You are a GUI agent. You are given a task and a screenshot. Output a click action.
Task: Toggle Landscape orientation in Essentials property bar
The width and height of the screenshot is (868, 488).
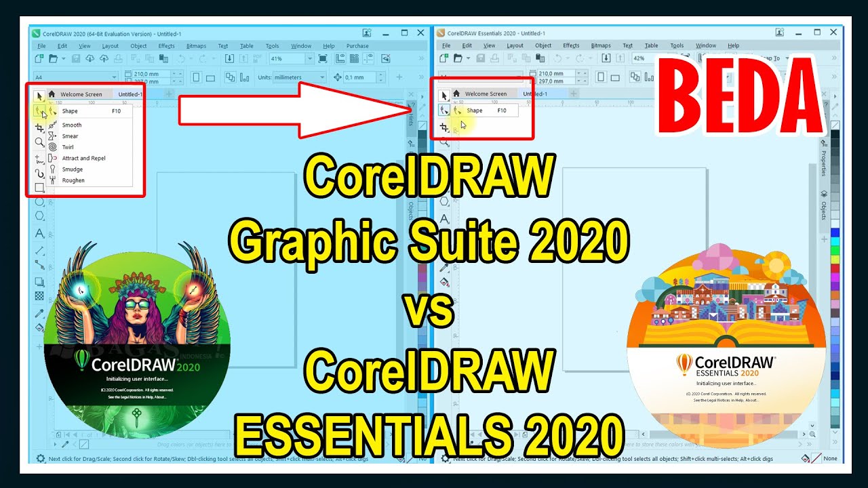pyautogui.click(x=616, y=77)
